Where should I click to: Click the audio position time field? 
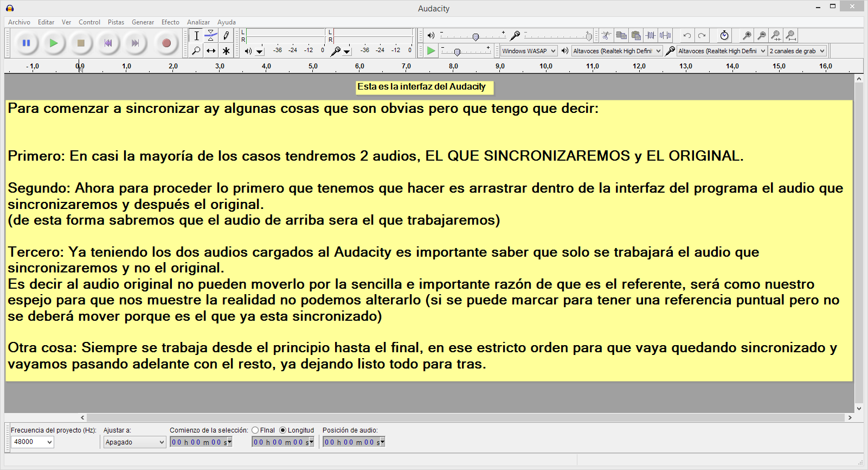tap(354, 442)
